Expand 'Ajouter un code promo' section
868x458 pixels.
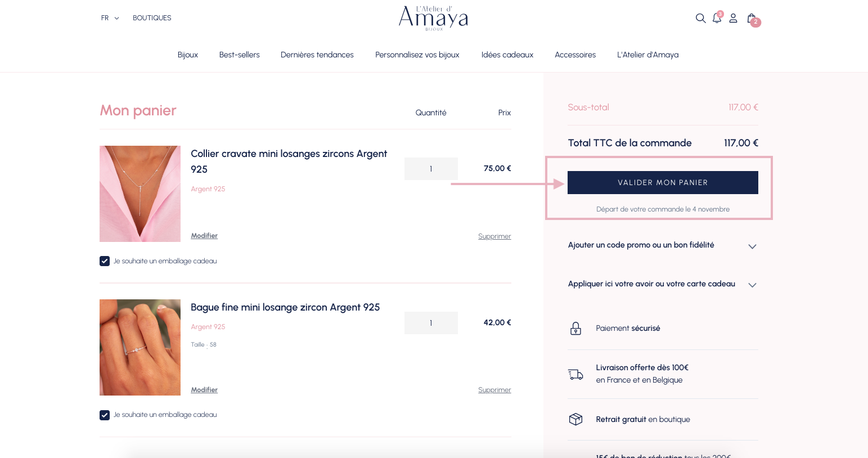[752, 246]
